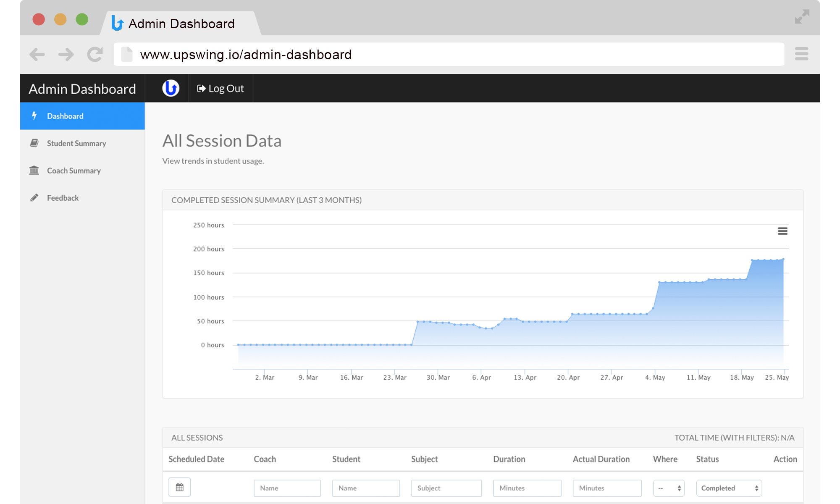Click the Subject column header

click(x=424, y=459)
